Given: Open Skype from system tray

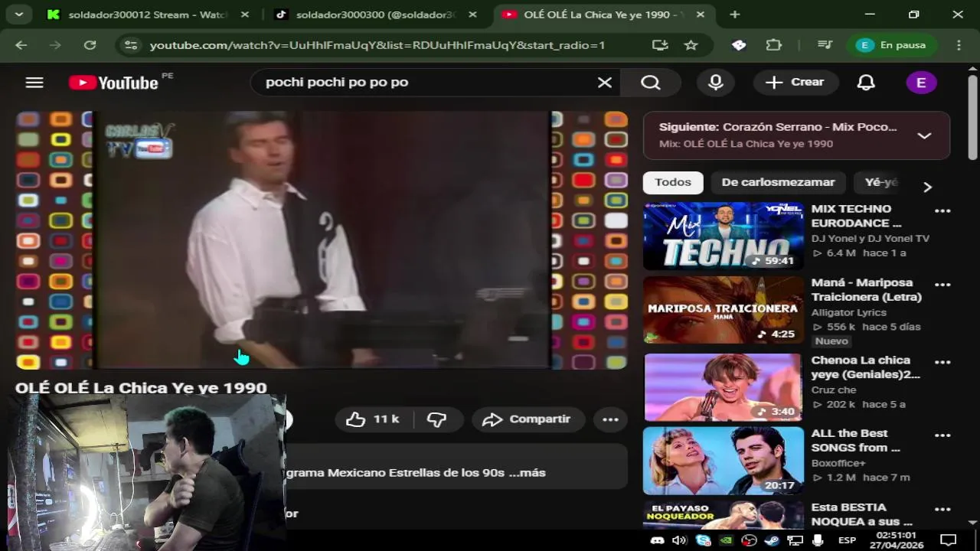Looking at the screenshot, I should coord(703,540).
